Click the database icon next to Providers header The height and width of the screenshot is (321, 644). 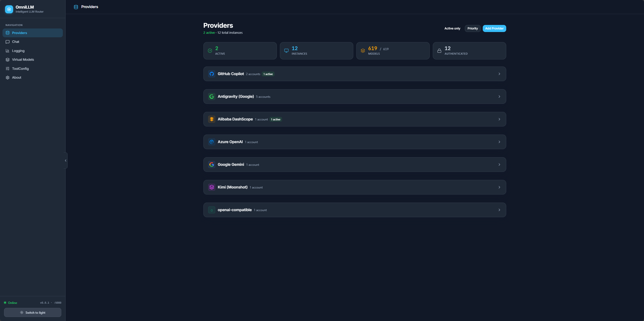point(76,7)
